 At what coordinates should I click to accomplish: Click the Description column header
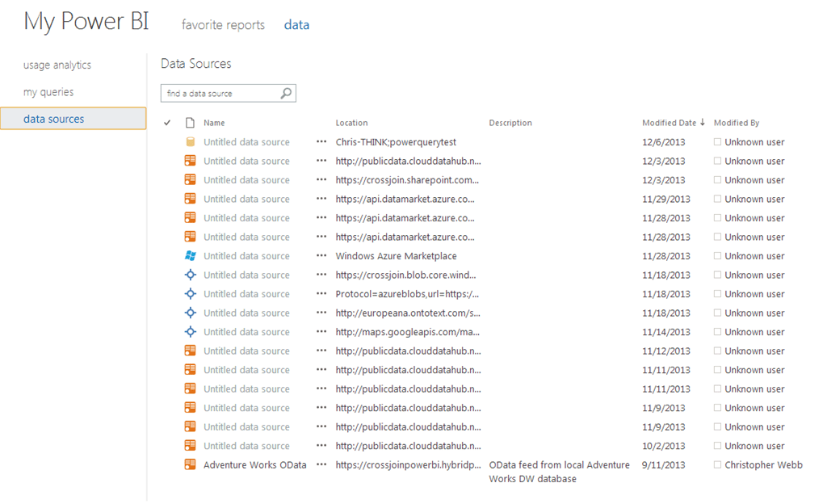tap(510, 123)
